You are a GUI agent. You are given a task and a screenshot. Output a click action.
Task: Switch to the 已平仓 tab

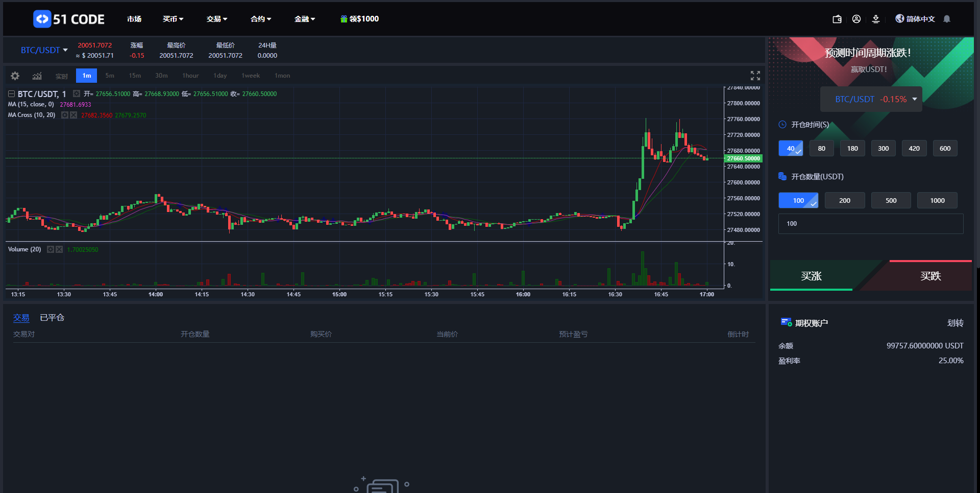(x=52, y=318)
